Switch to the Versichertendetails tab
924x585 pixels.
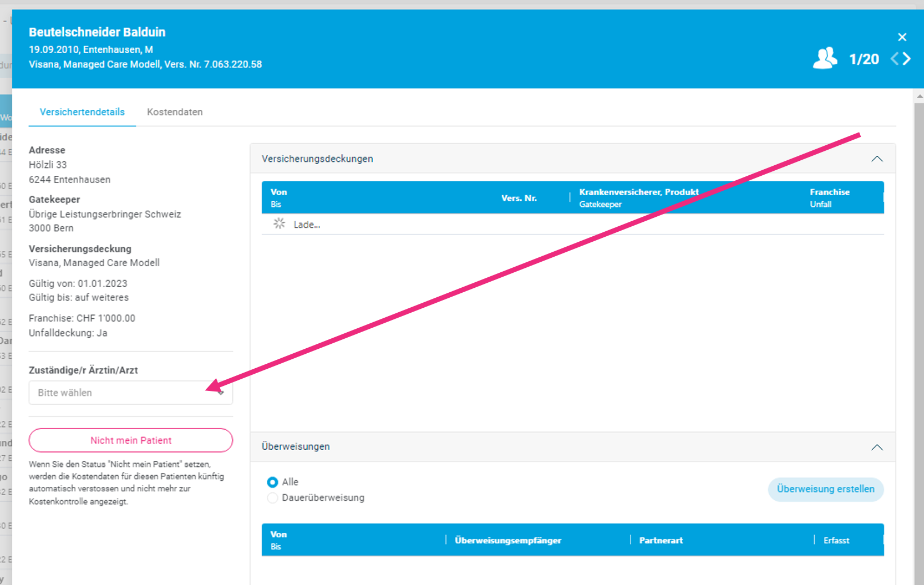point(82,112)
